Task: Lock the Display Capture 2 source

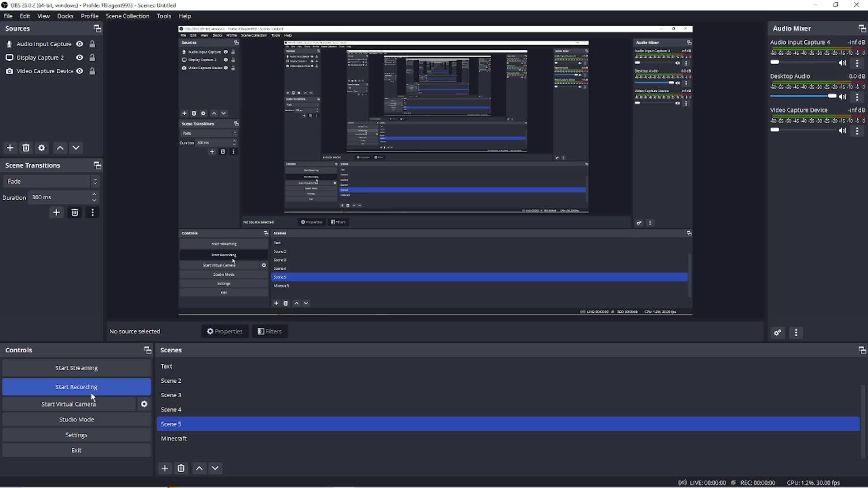Action: pyautogui.click(x=92, y=57)
